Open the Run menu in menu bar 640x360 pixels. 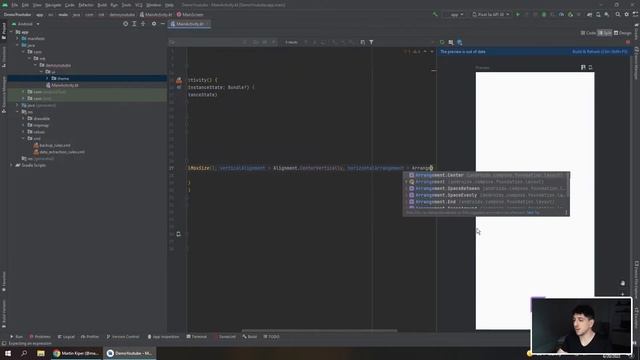pos(114,5)
